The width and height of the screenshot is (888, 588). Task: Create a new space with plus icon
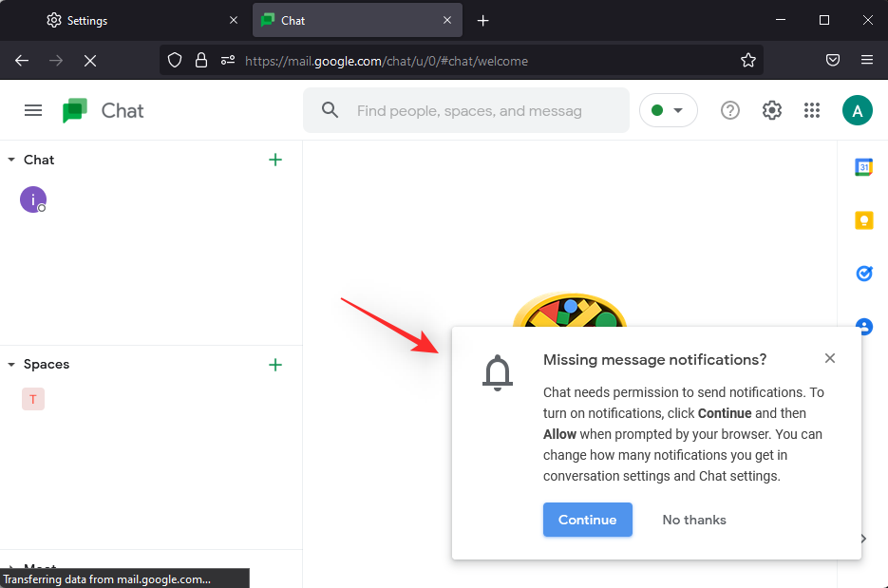click(x=275, y=365)
